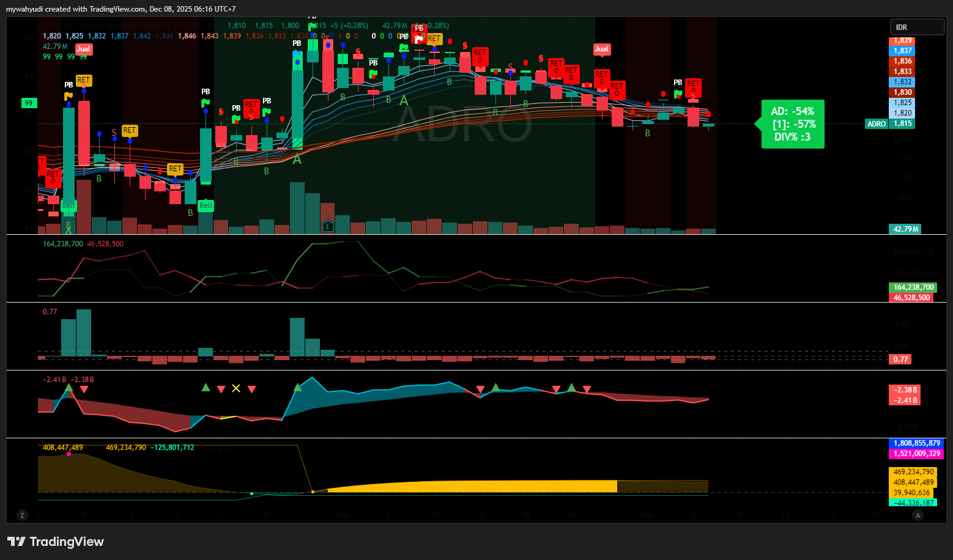953x560 pixels.
Task: Click the 469,234,790 axis label in bottom pane
Action: 914,472
